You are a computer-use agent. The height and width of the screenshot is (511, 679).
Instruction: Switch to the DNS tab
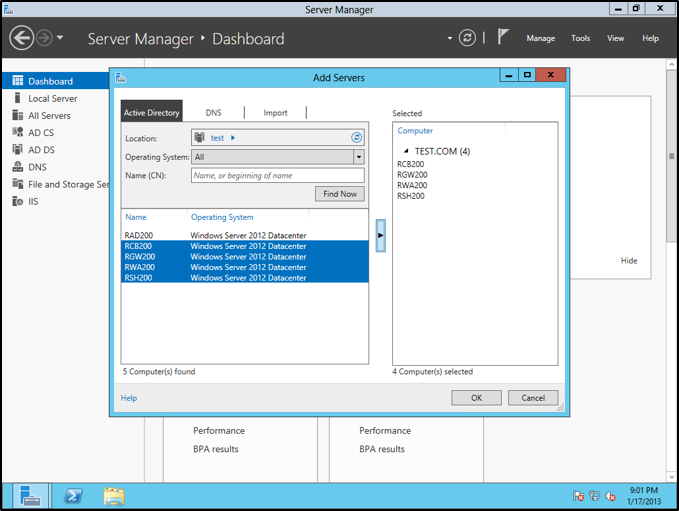click(x=214, y=113)
